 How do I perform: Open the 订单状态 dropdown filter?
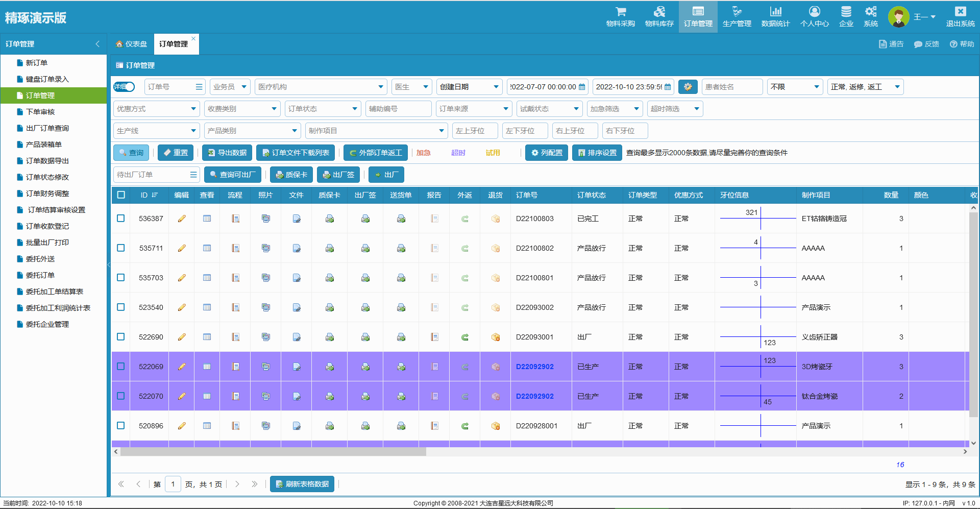click(323, 109)
